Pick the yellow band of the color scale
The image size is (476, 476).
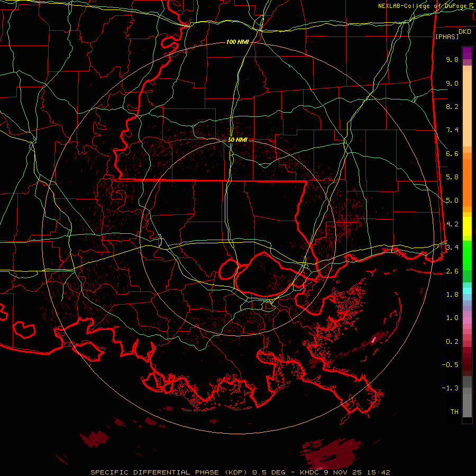[467, 226]
